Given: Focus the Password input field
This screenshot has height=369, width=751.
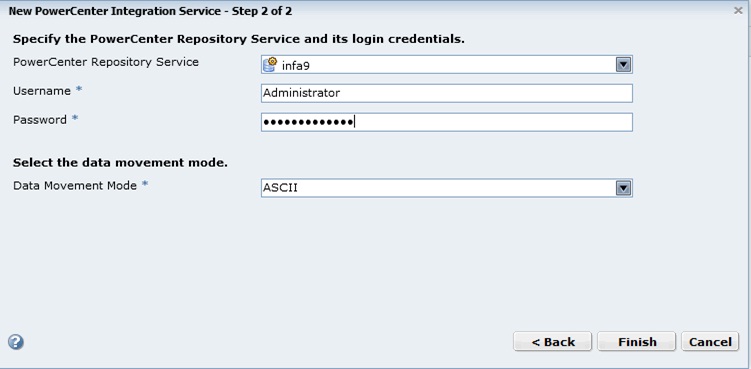Looking at the screenshot, I should click(446, 122).
